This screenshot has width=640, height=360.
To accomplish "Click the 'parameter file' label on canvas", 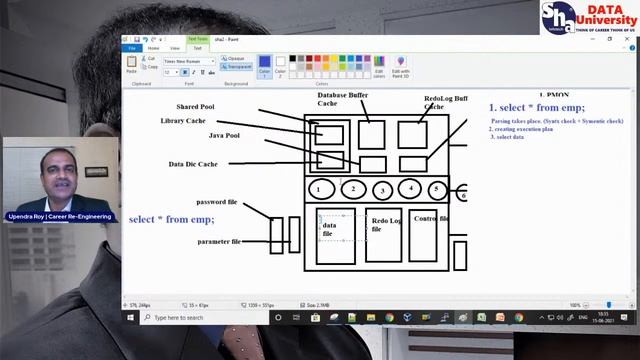I will (x=219, y=242).
